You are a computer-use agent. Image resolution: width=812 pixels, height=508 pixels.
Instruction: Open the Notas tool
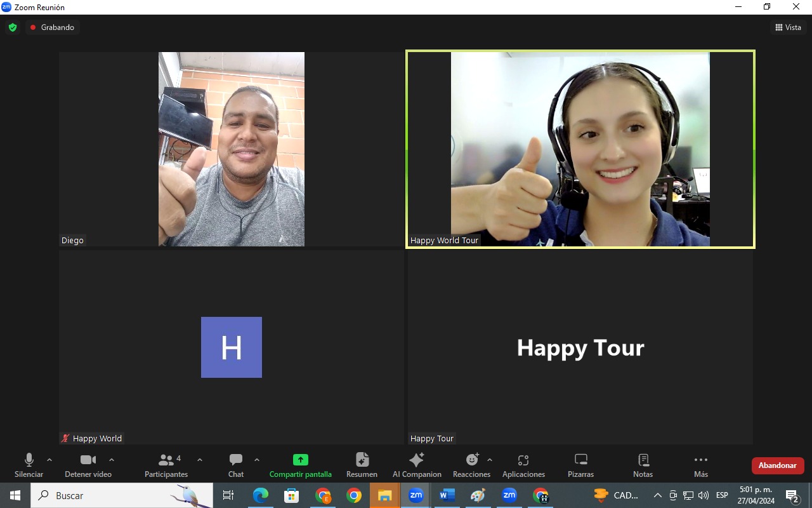pos(643,465)
